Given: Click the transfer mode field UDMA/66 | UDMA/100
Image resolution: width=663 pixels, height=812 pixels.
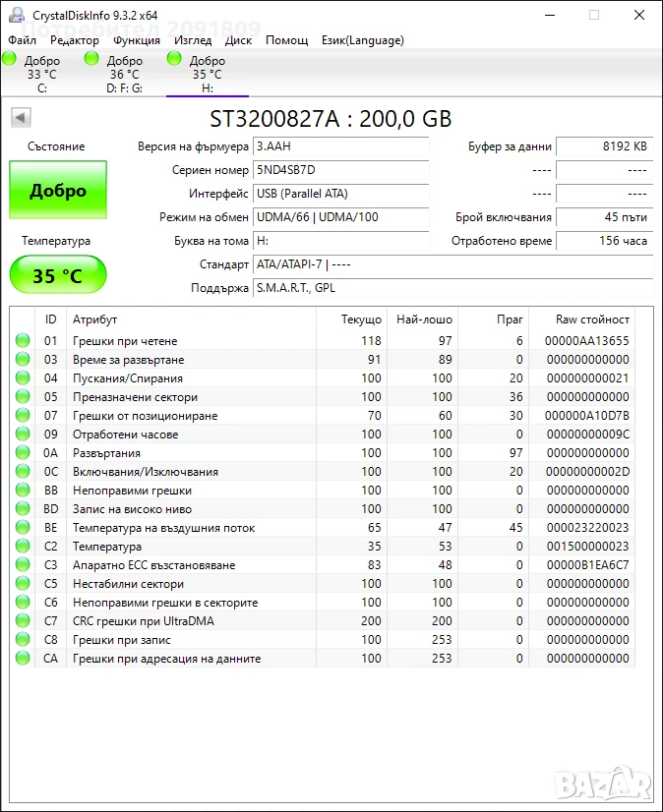Looking at the screenshot, I should click(341, 217).
